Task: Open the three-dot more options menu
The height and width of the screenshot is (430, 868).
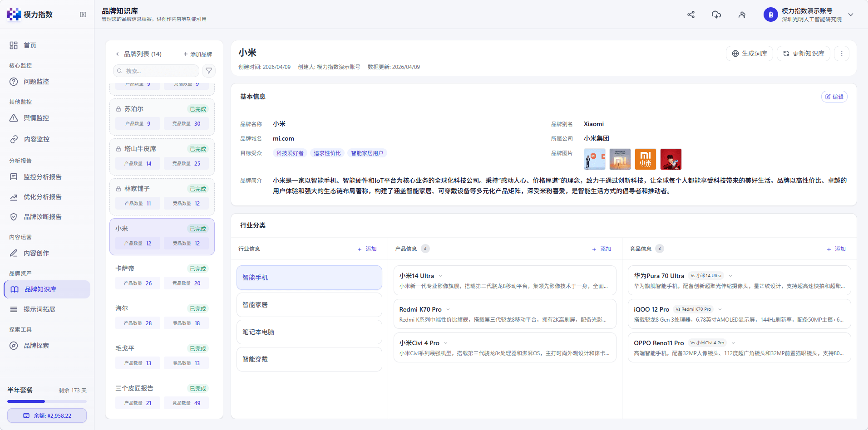Action: click(842, 54)
